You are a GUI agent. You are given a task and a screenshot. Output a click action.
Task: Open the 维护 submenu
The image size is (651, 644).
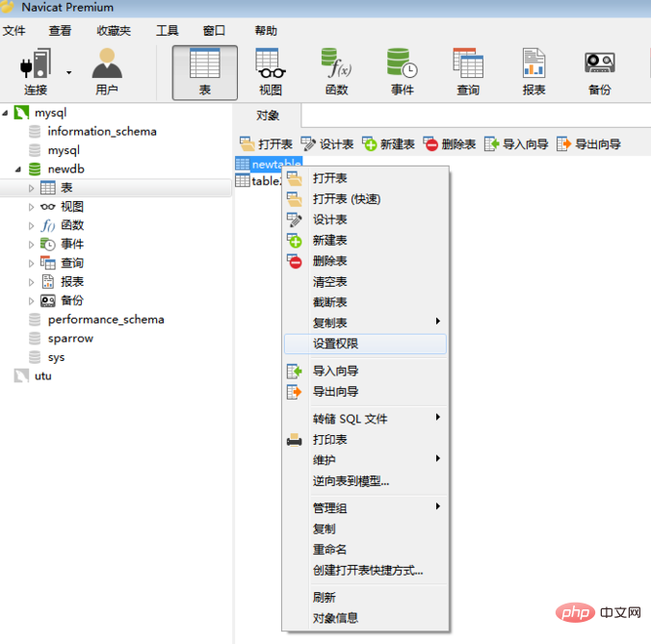[365, 460]
